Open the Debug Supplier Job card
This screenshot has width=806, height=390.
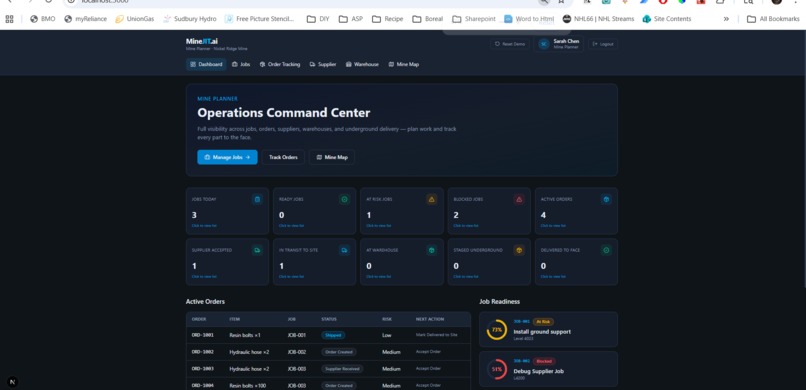tap(548, 369)
